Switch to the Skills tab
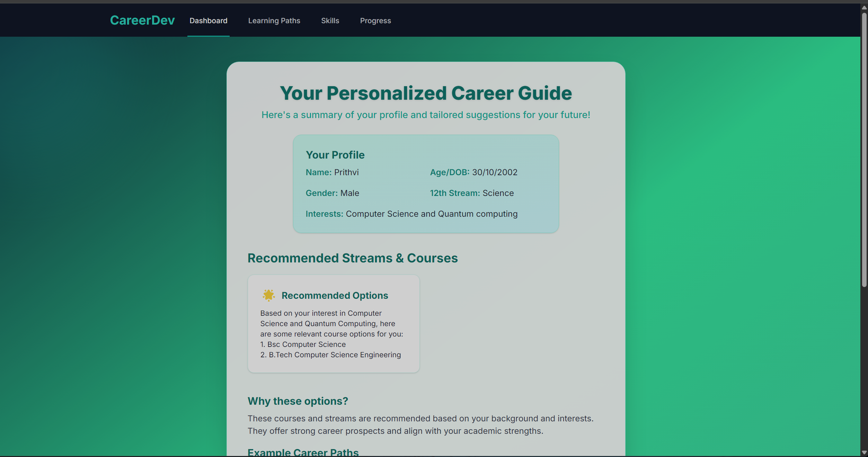868x457 pixels. click(330, 21)
